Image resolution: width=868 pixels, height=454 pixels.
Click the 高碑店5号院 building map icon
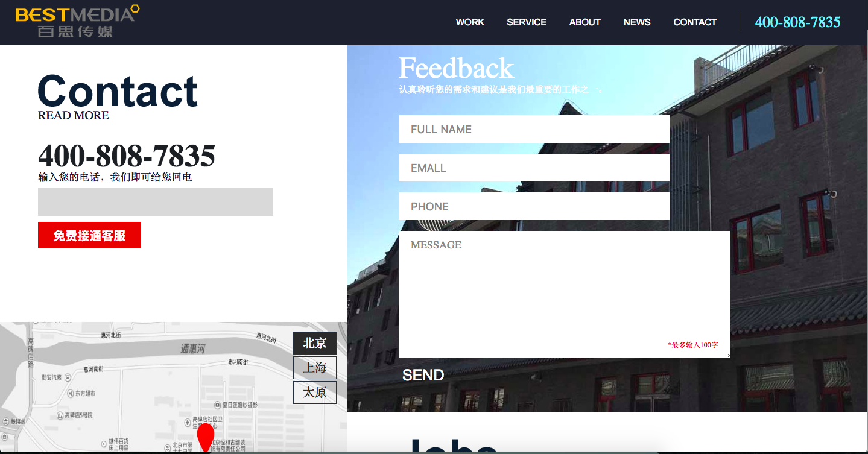[60, 415]
